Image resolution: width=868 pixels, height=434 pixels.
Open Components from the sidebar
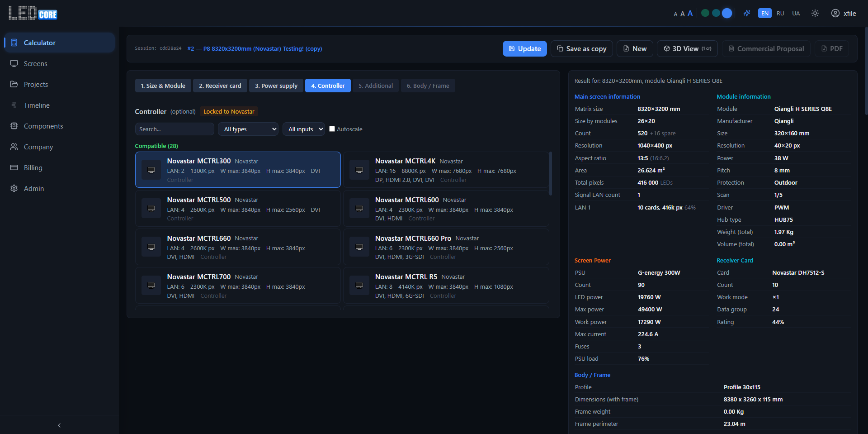[x=43, y=126]
